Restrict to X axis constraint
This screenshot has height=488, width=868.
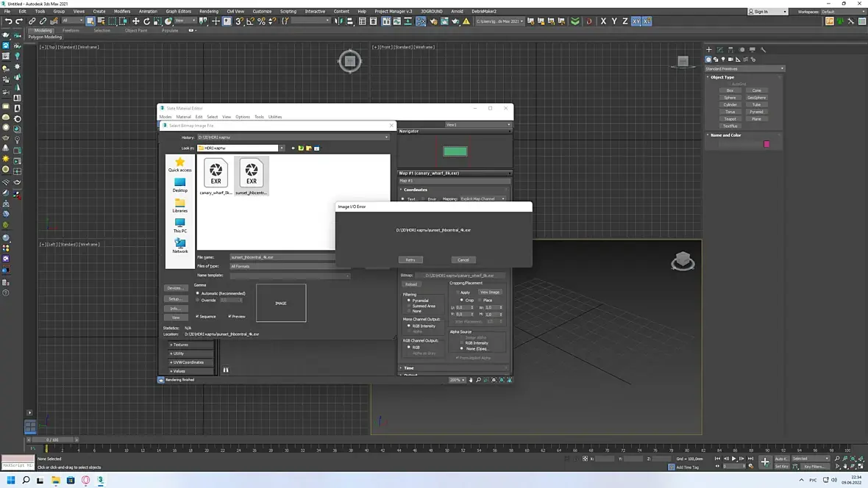pos(603,21)
